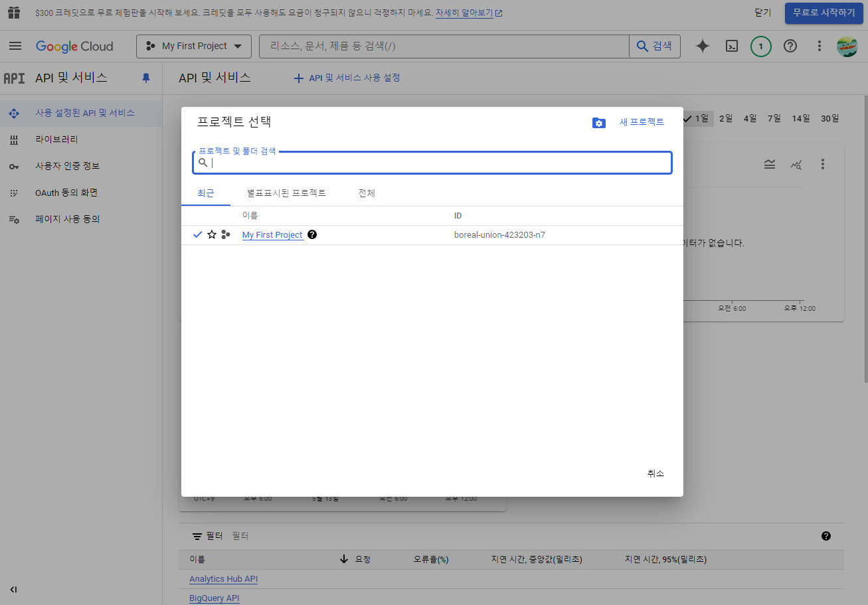This screenshot has height=605, width=868.
Task: Click the help icon beside My First Project
Action: [x=312, y=234]
